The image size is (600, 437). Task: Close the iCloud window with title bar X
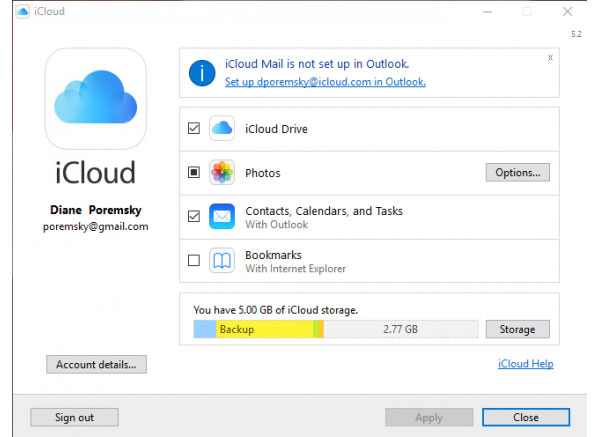click(567, 12)
